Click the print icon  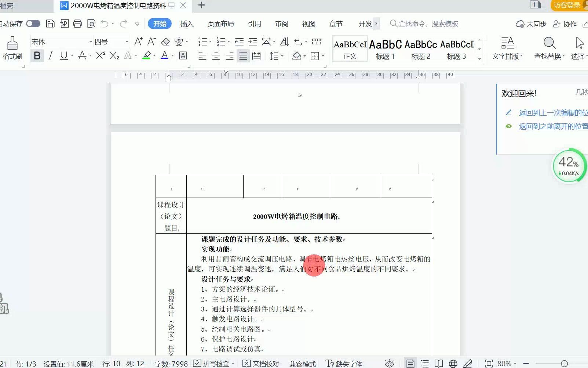(x=77, y=23)
